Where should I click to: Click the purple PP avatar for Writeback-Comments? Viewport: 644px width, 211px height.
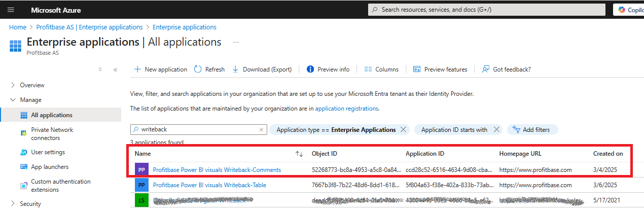coord(142,170)
